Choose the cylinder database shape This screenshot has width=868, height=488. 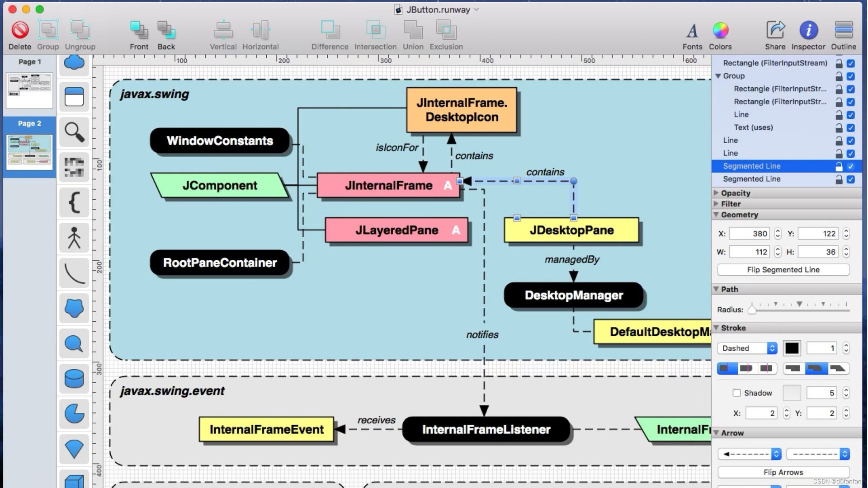click(x=74, y=379)
